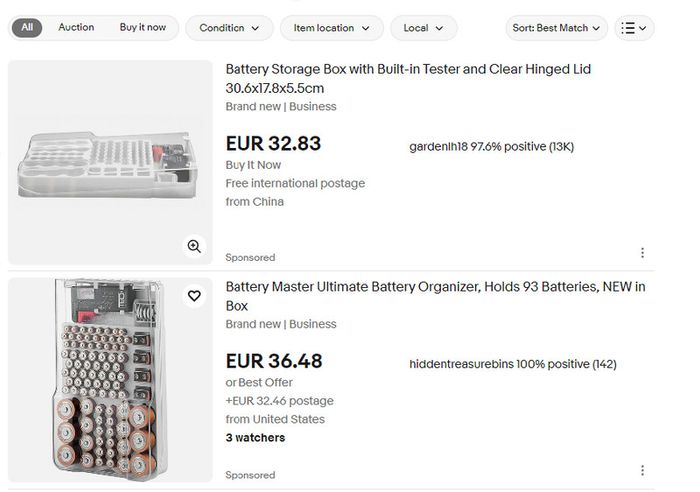Add Battery Master Organizer to watchlist heart

pos(194,296)
